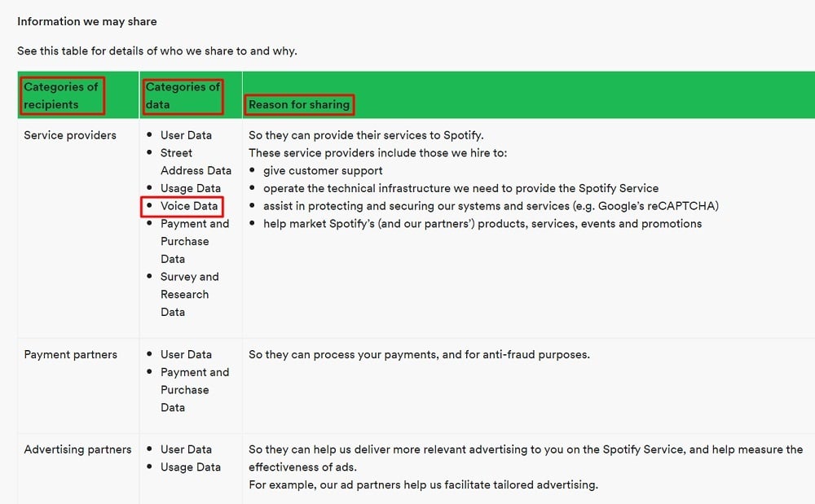Image resolution: width=815 pixels, height=504 pixels.
Task: Click the 'Payment partners' recipient cell
Action: pos(71,354)
